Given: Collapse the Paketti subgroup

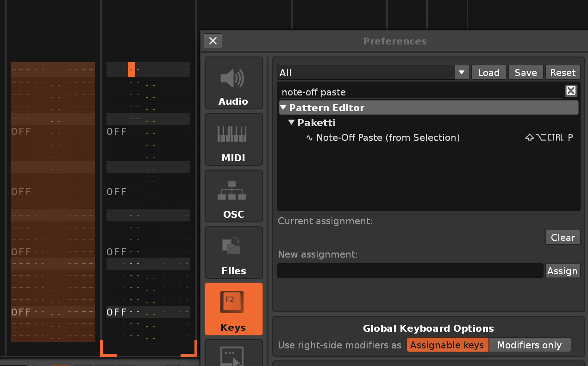Looking at the screenshot, I should point(292,123).
